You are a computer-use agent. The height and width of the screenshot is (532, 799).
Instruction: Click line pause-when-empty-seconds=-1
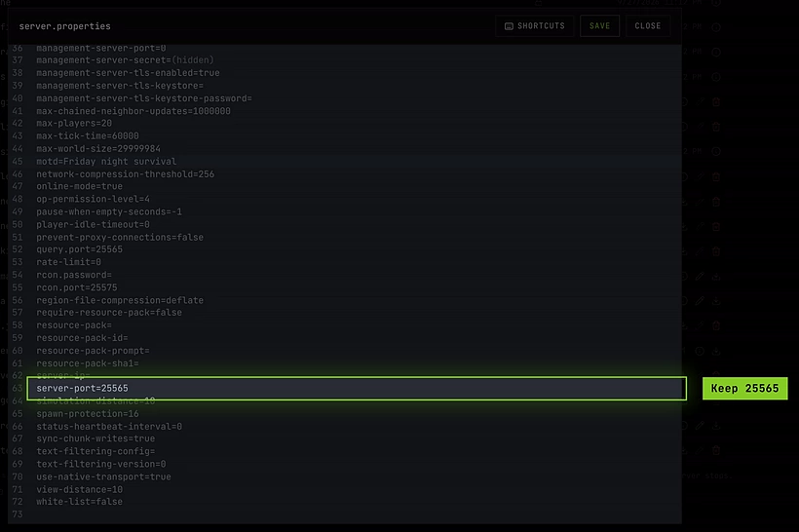(x=109, y=212)
